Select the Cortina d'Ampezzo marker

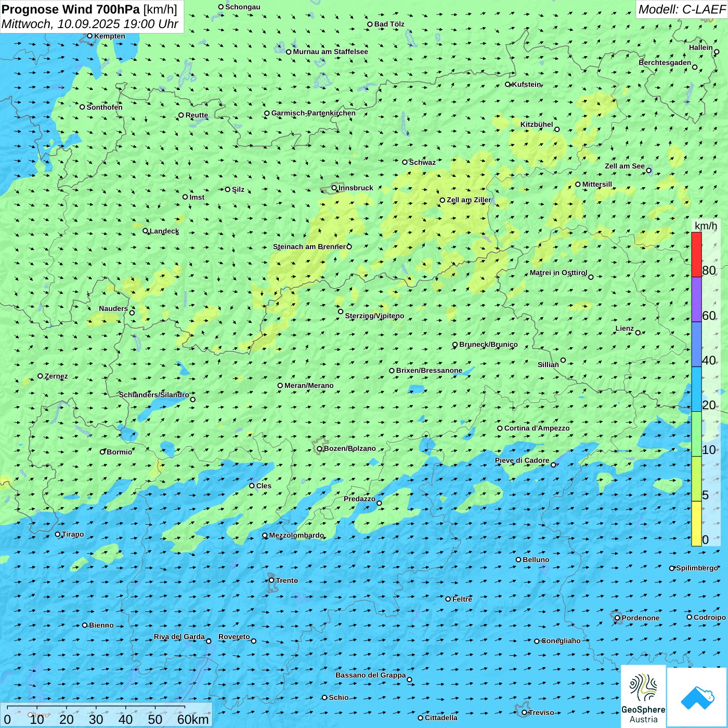500,428
